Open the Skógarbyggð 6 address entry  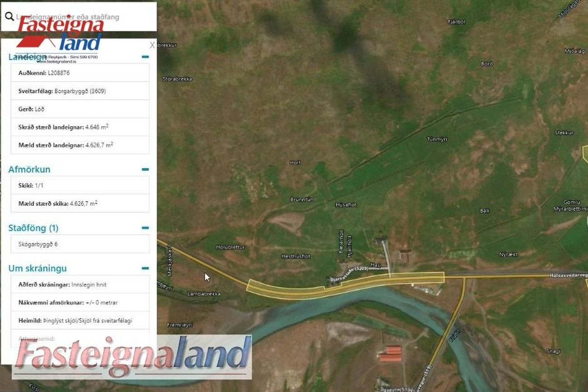point(80,244)
